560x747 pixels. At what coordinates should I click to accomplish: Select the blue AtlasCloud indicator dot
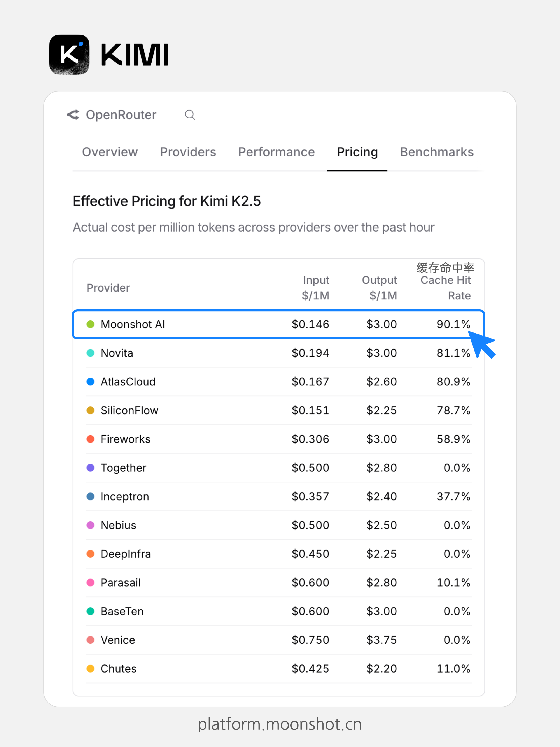(91, 382)
